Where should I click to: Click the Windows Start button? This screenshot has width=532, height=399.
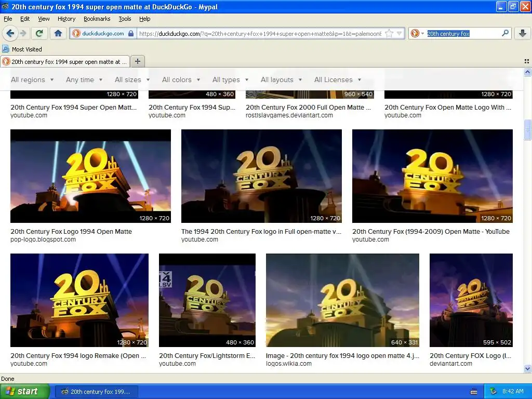(24, 391)
